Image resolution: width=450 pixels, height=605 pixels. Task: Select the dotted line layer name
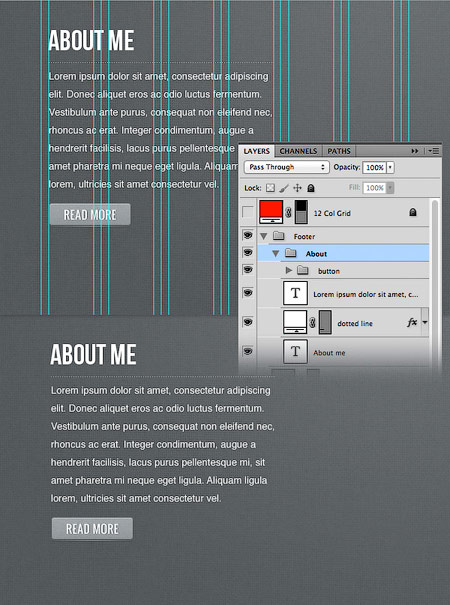(355, 323)
